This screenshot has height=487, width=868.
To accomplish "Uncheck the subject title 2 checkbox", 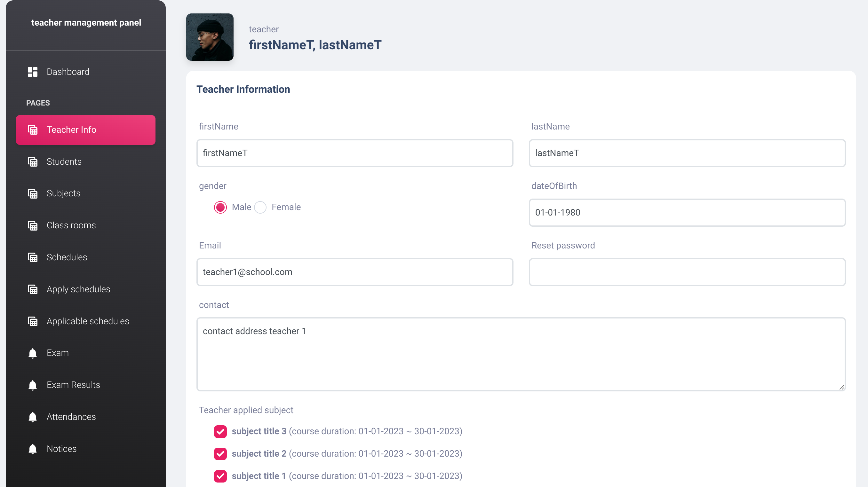I will coord(220,454).
